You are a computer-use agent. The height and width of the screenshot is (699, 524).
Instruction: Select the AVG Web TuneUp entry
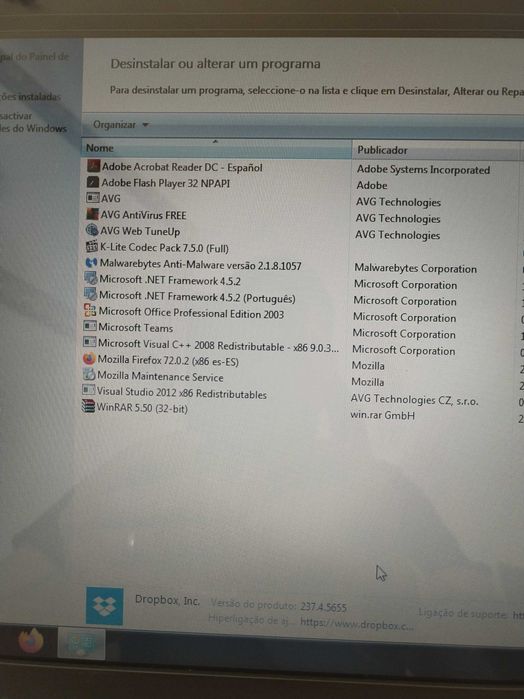(140, 231)
